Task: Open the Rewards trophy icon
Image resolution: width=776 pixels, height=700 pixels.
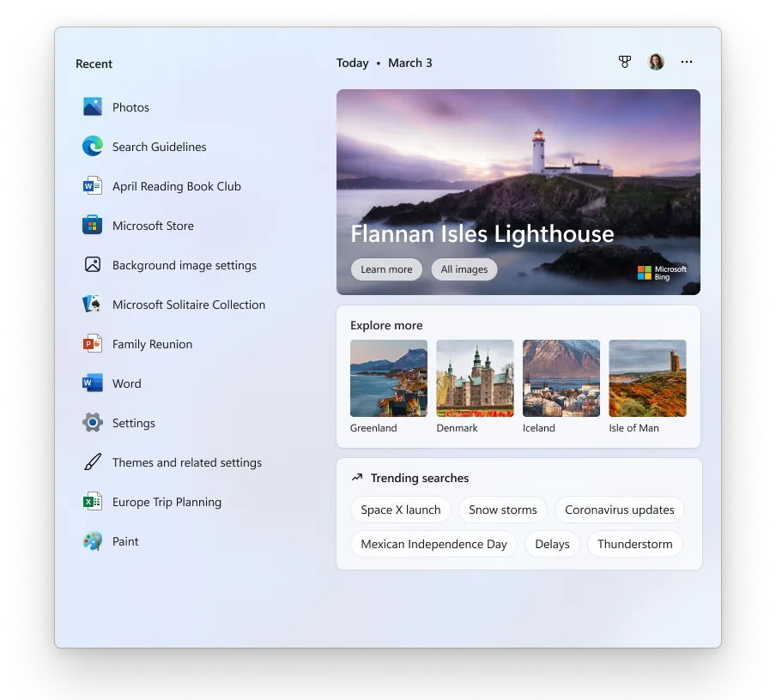Action: 625,62
